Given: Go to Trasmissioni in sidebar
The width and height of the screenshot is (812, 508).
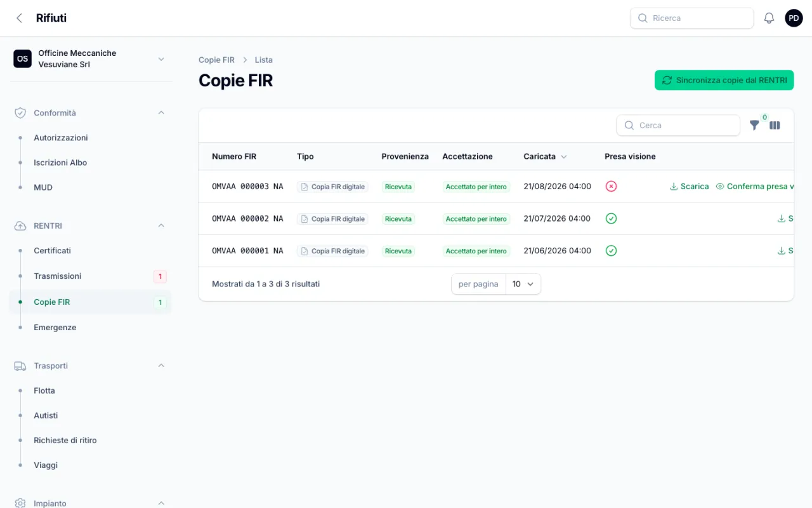Looking at the screenshot, I should 58,276.
